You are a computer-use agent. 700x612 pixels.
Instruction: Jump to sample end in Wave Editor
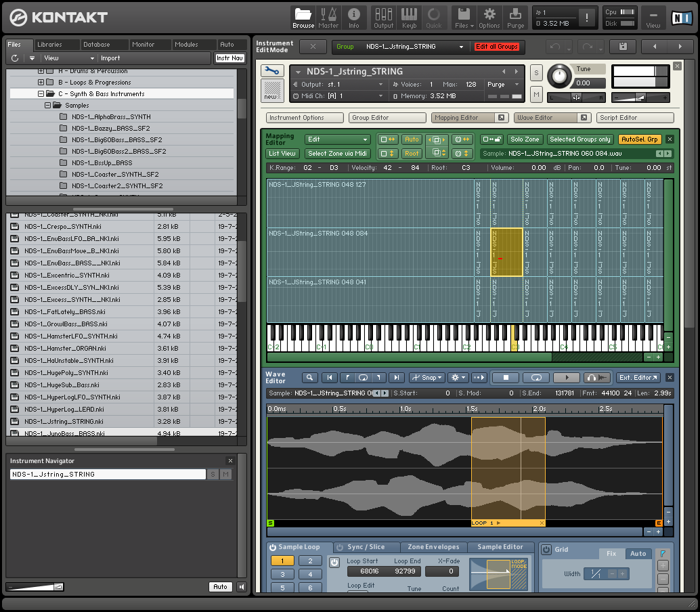tap(397, 378)
